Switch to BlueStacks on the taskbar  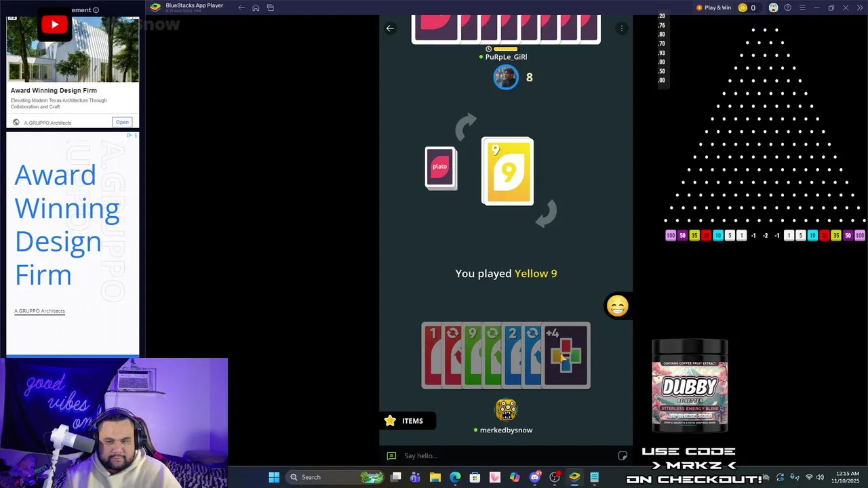pyautogui.click(x=574, y=477)
